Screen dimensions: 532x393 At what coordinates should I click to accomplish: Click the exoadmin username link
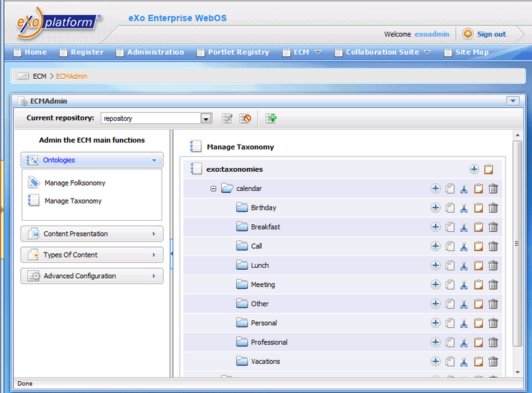point(432,34)
